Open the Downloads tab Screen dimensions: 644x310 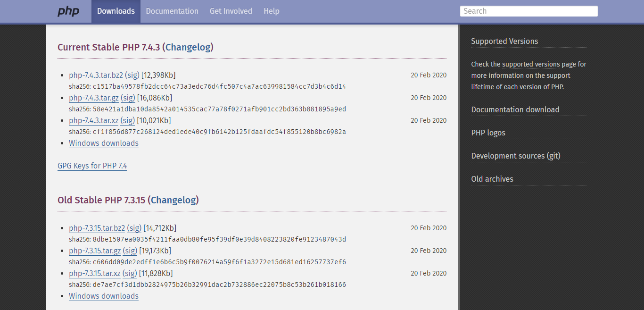(116, 11)
